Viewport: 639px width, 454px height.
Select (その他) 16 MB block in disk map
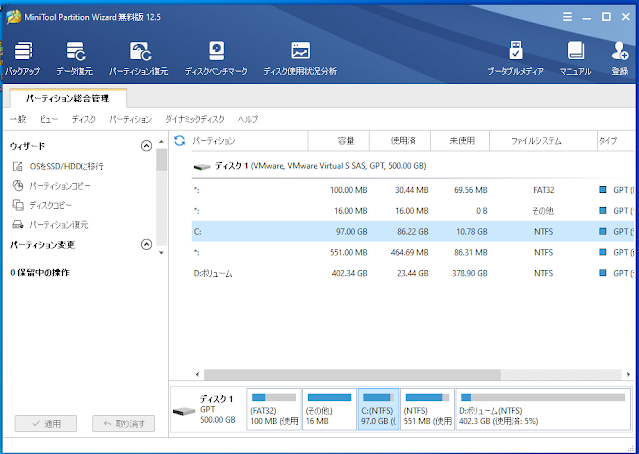click(x=329, y=409)
